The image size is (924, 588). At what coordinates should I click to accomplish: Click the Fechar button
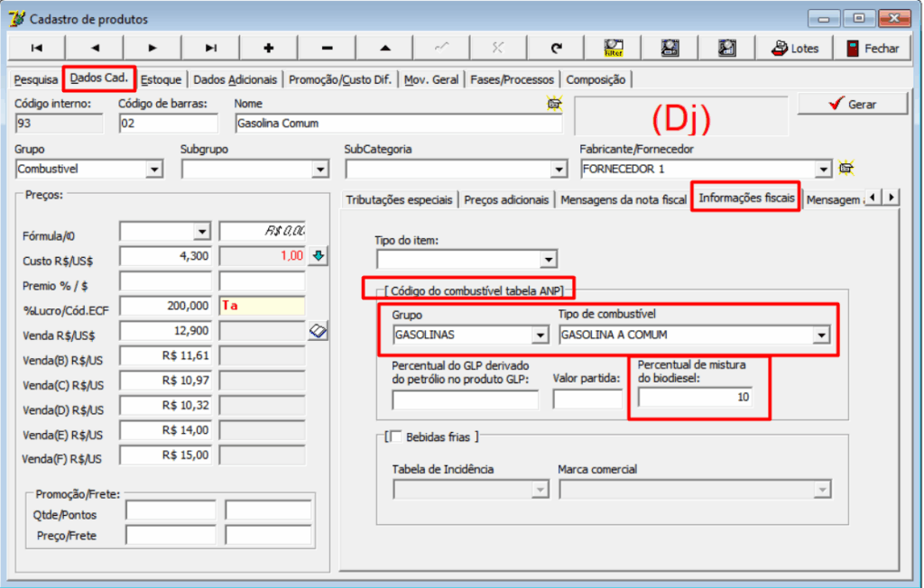click(872, 48)
